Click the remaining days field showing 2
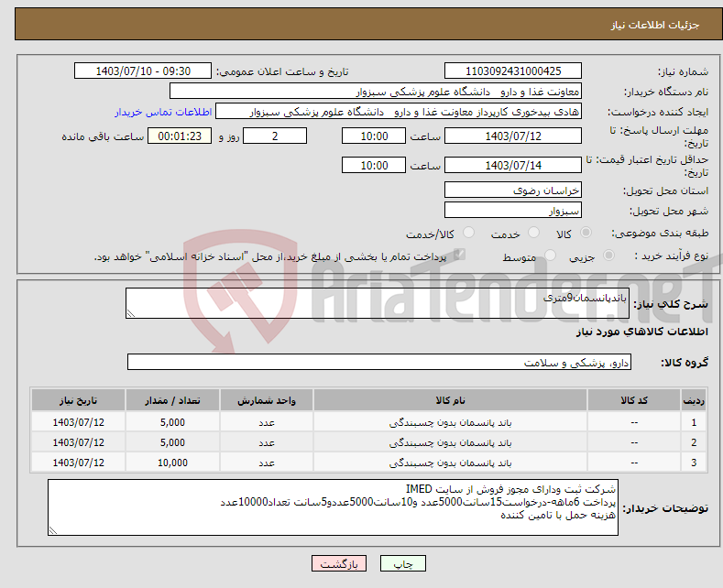The image size is (723, 588). (275, 136)
